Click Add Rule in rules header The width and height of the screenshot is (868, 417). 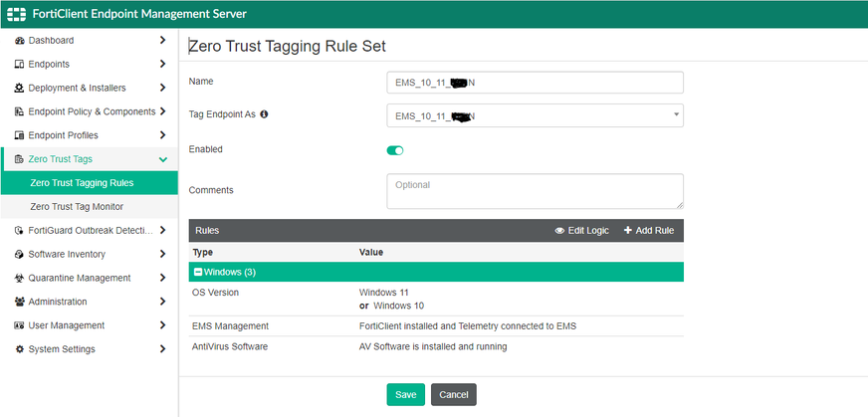649,231
